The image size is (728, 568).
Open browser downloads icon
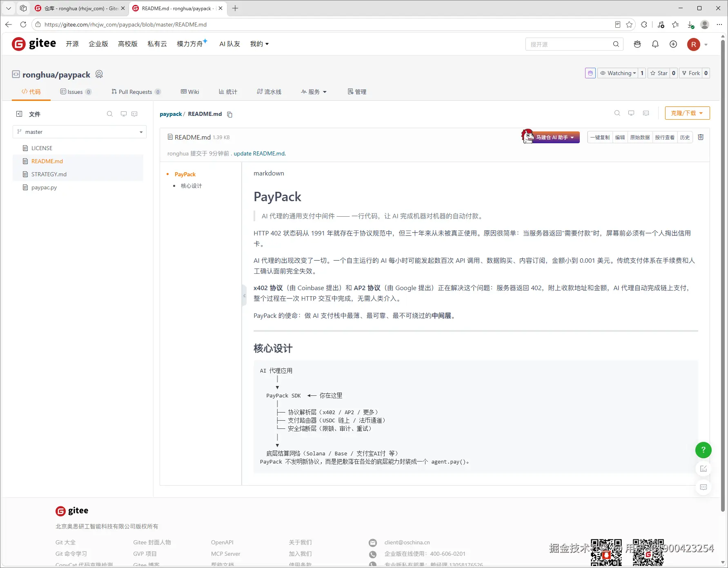(690, 24)
